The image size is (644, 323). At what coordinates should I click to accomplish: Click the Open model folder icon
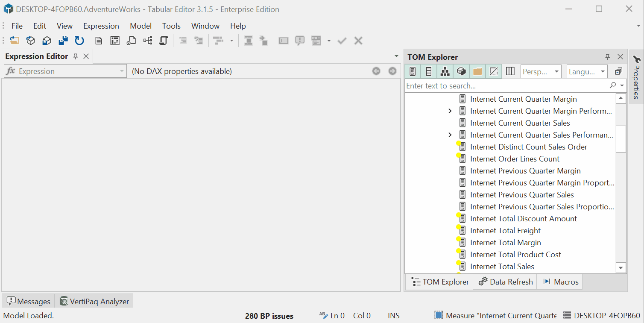click(15, 41)
